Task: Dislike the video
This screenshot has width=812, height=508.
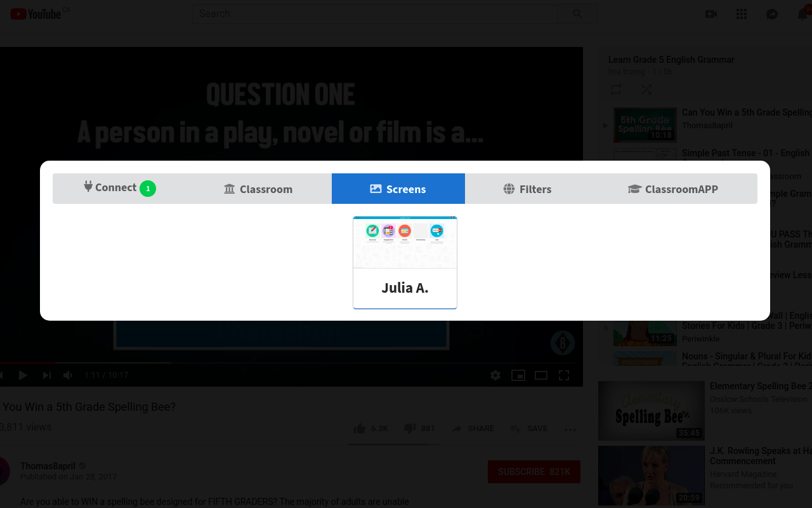Action: [420, 429]
